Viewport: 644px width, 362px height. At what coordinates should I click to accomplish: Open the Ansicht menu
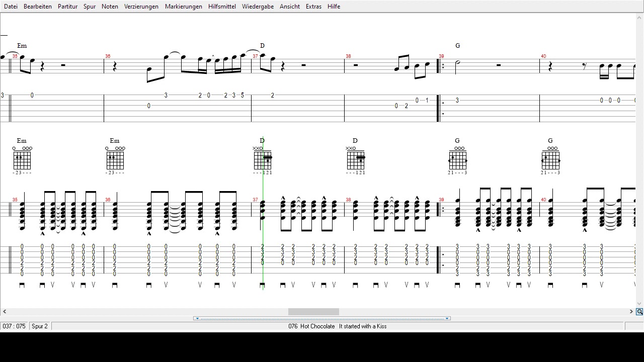(290, 7)
